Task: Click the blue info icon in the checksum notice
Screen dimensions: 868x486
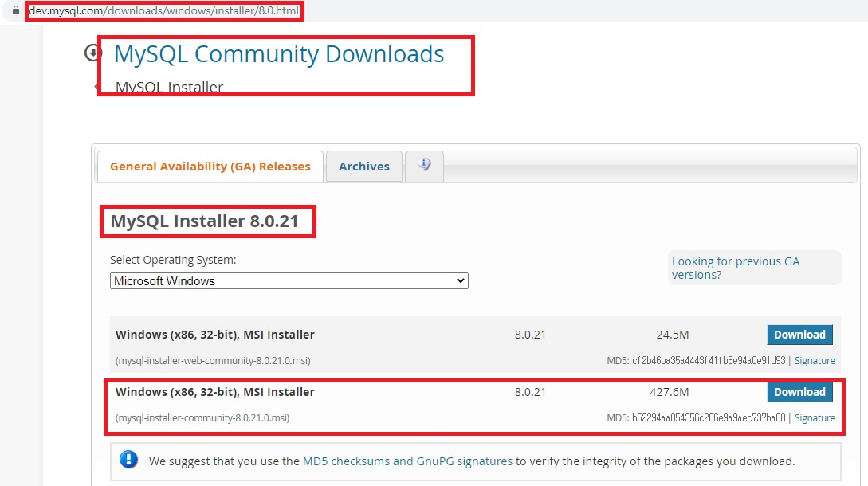Action: (x=128, y=460)
